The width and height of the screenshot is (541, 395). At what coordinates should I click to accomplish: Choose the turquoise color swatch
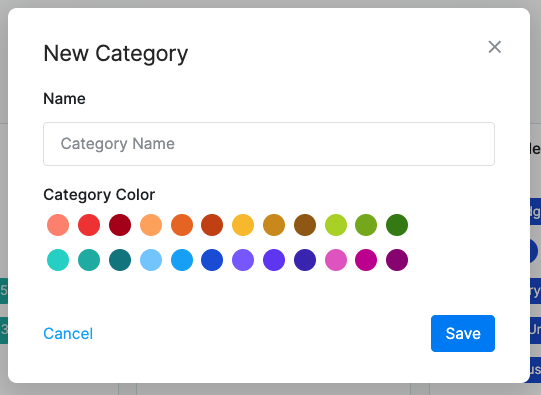[58, 260]
